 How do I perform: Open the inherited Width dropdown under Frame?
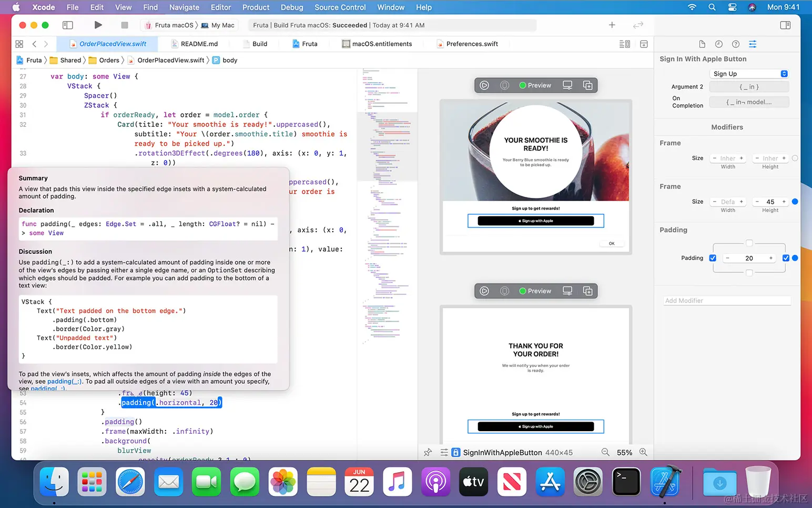coord(727,158)
